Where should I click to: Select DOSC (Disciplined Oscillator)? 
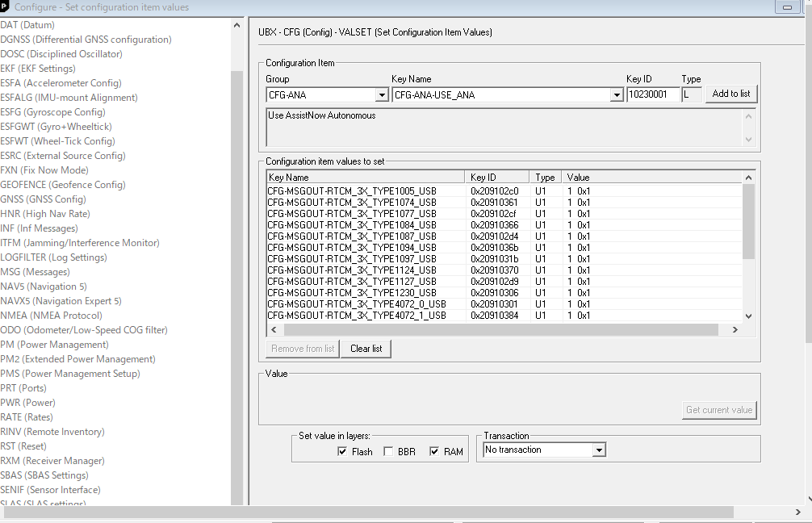[61, 54]
